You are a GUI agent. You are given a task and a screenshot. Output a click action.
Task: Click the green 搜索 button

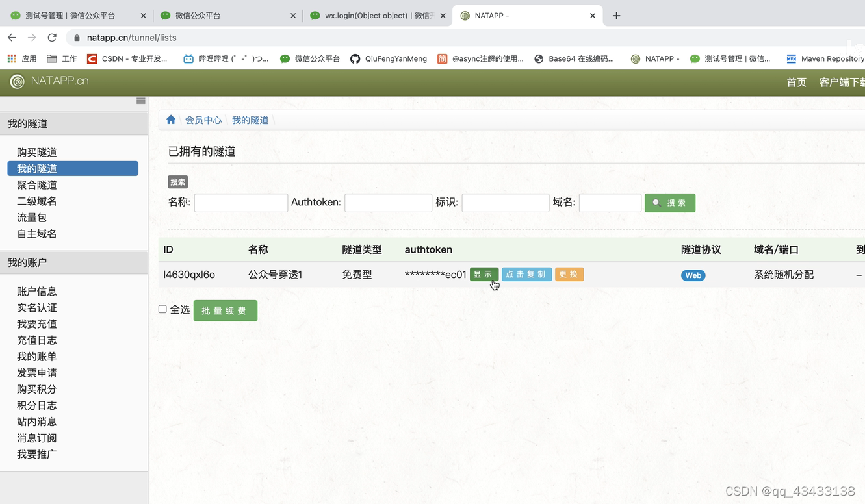tap(670, 203)
